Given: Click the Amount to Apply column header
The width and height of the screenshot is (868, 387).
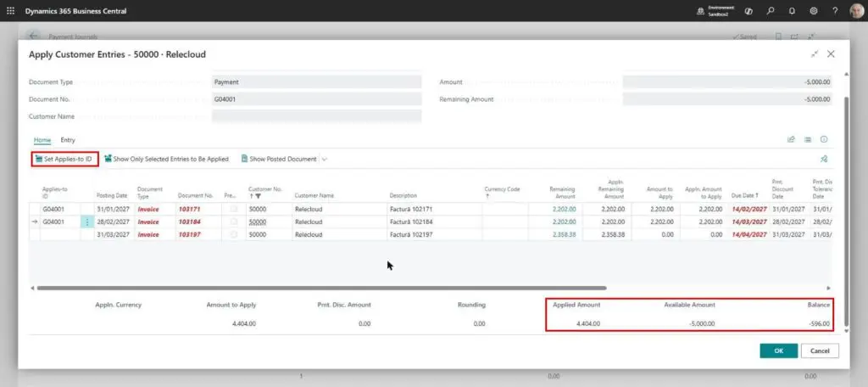Looking at the screenshot, I should (x=659, y=193).
